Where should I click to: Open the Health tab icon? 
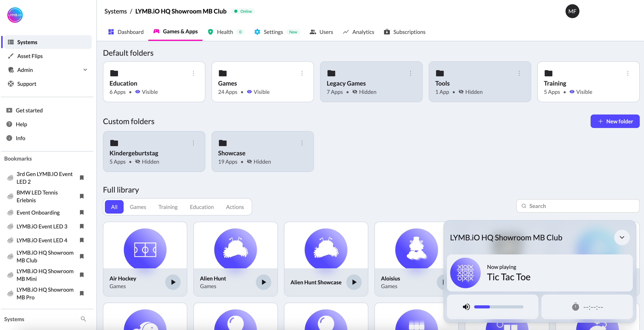(x=210, y=32)
